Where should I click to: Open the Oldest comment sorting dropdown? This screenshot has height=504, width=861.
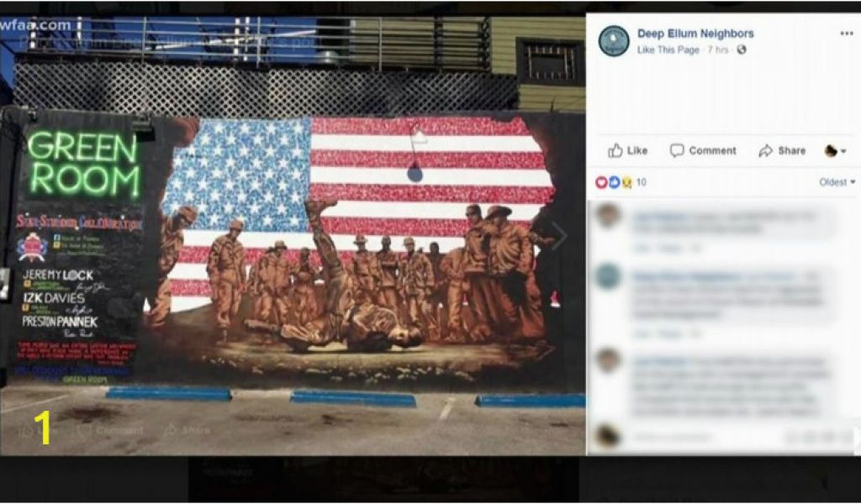(x=837, y=182)
